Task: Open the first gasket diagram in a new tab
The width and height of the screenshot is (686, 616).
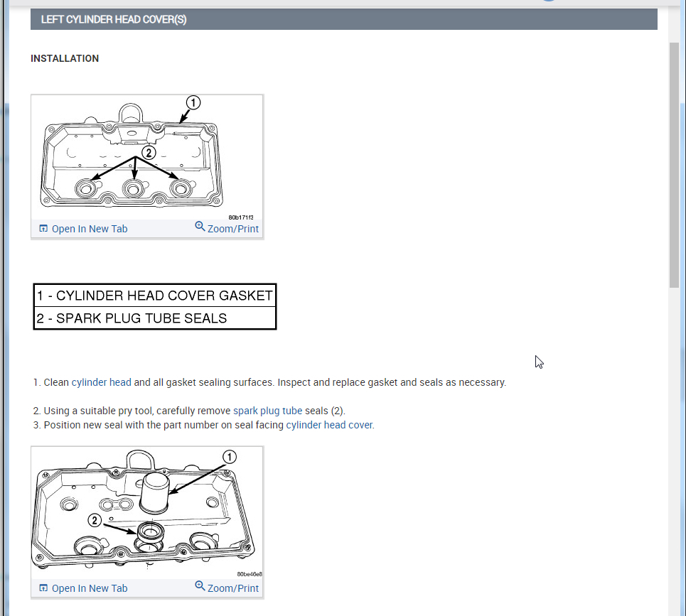Action: pos(90,229)
